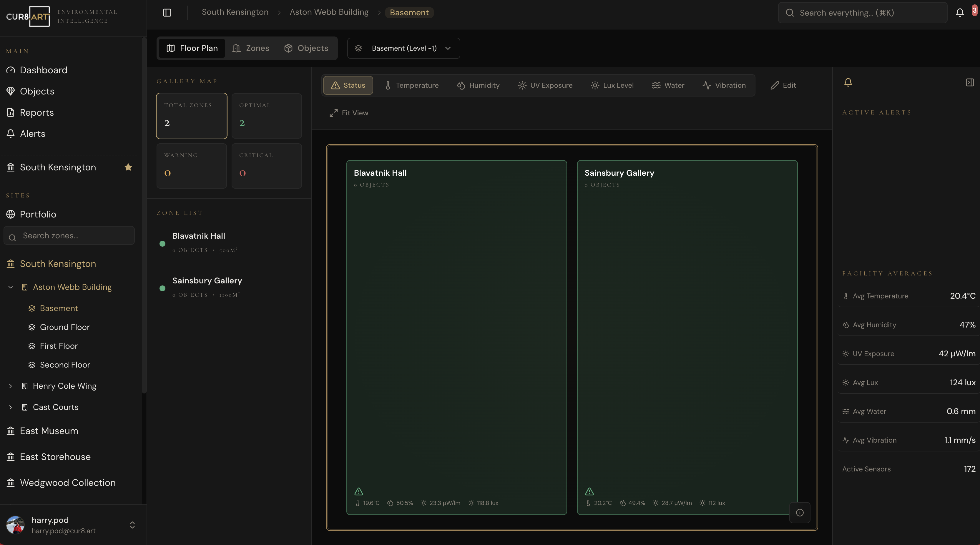Click the user avatar for harry.pod
This screenshot has width=980, height=545.
pyautogui.click(x=16, y=525)
